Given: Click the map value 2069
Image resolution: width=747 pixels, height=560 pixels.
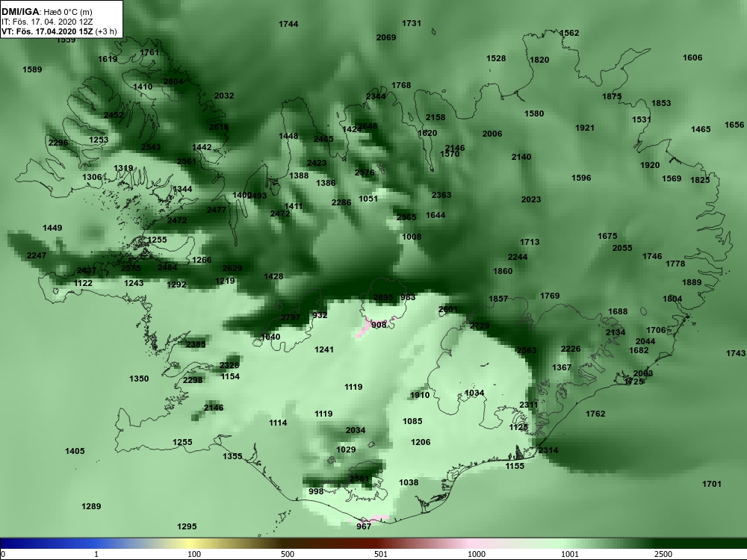Looking at the screenshot, I should 386,37.
